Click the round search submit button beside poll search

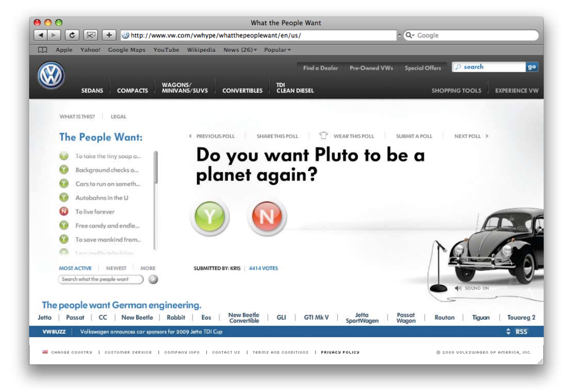pyautogui.click(x=153, y=279)
